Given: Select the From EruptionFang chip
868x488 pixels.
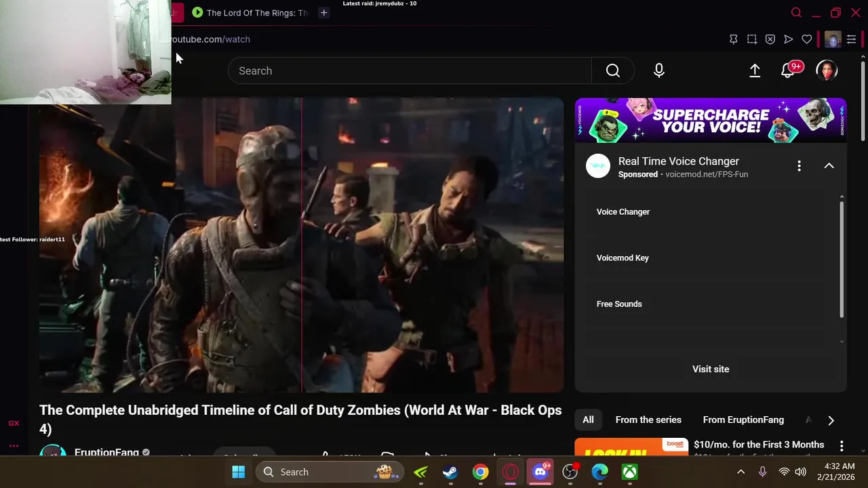Looking at the screenshot, I should click(743, 420).
